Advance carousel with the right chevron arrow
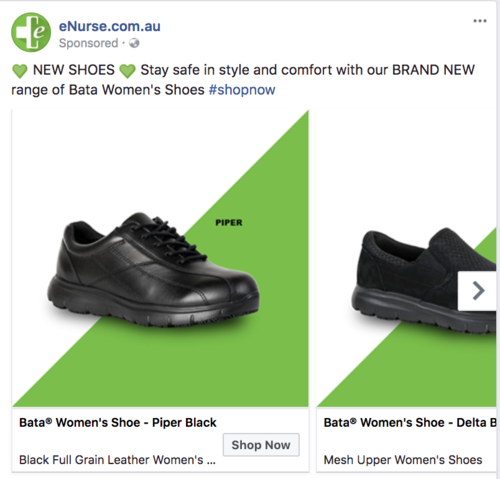 [x=478, y=291]
